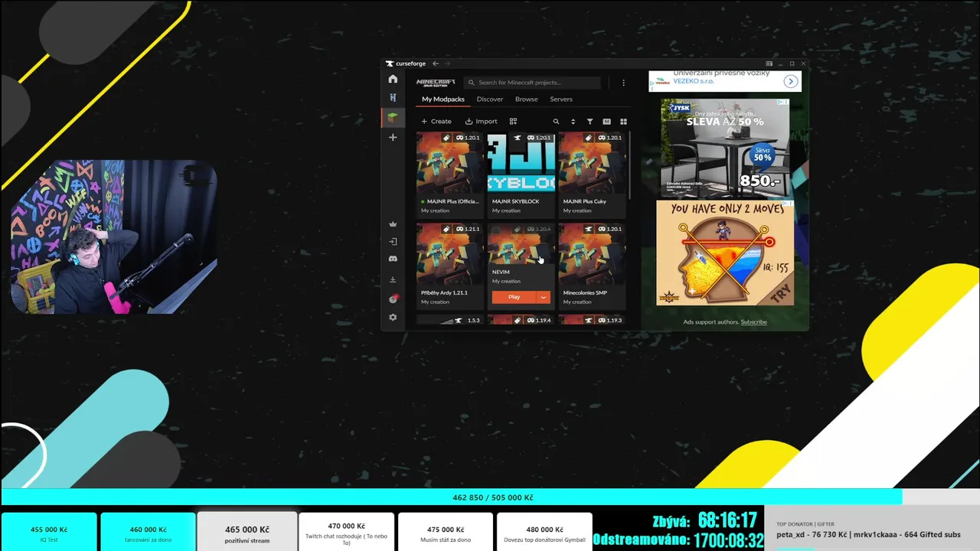Viewport: 980px width, 551px height.
Task: Switch to the Browse tab
Action: pos(526,99)
